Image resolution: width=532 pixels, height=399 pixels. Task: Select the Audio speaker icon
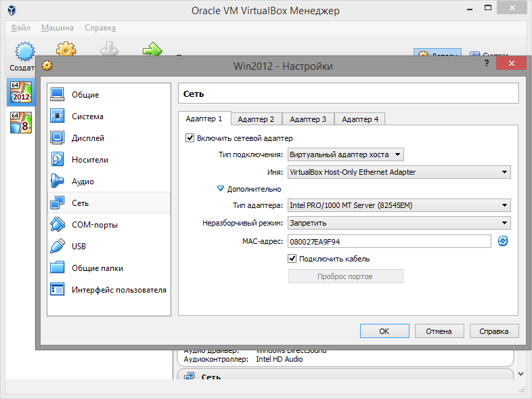pyautogui.click(x=58, y=181)
